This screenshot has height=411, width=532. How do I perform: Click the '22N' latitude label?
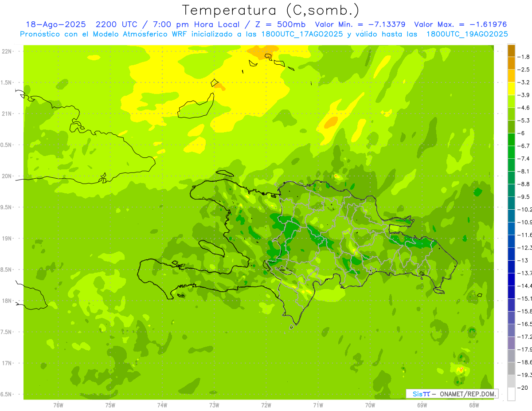tap(8, 51)
